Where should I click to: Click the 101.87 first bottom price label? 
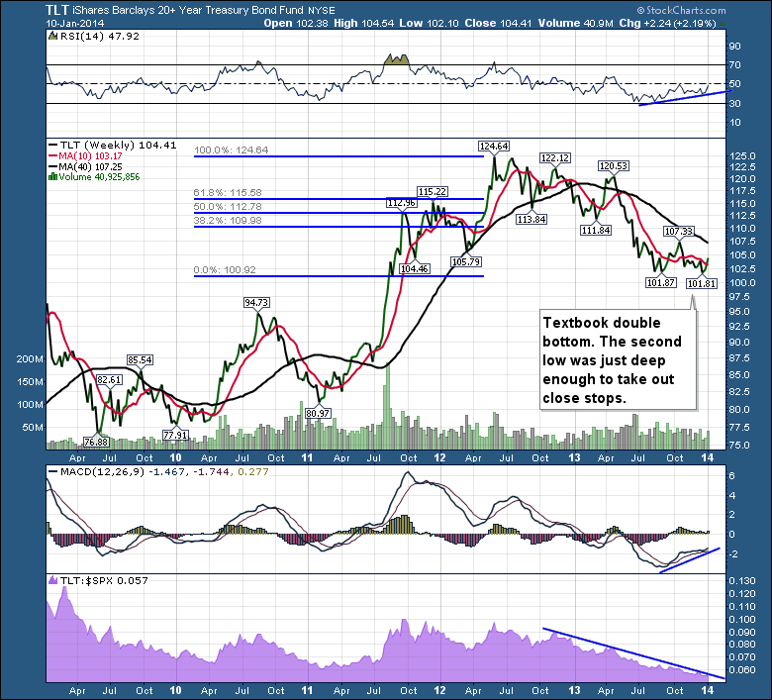661,283
